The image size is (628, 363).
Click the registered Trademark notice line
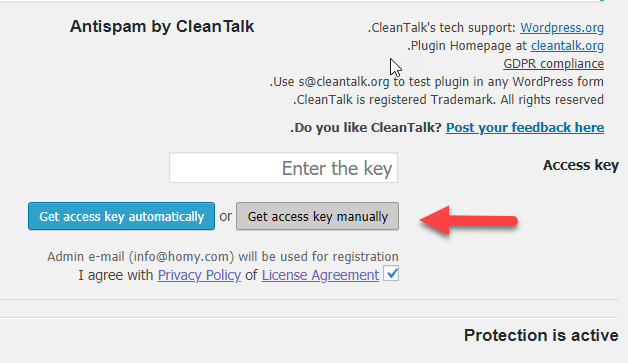[x=448, y=100]
